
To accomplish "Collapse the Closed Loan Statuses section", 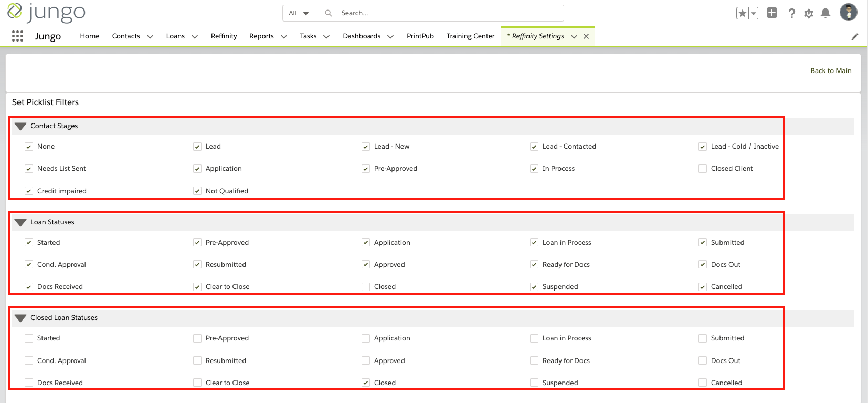I will [x=20, y=318].
